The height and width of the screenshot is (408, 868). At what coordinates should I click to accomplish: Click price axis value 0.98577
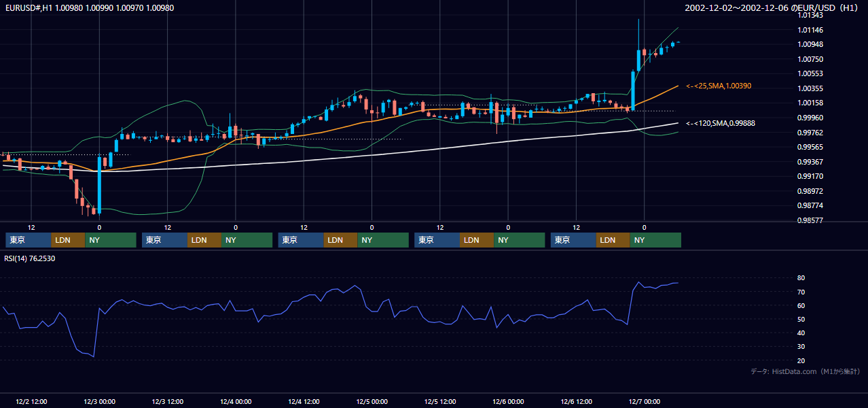point(810,220)
